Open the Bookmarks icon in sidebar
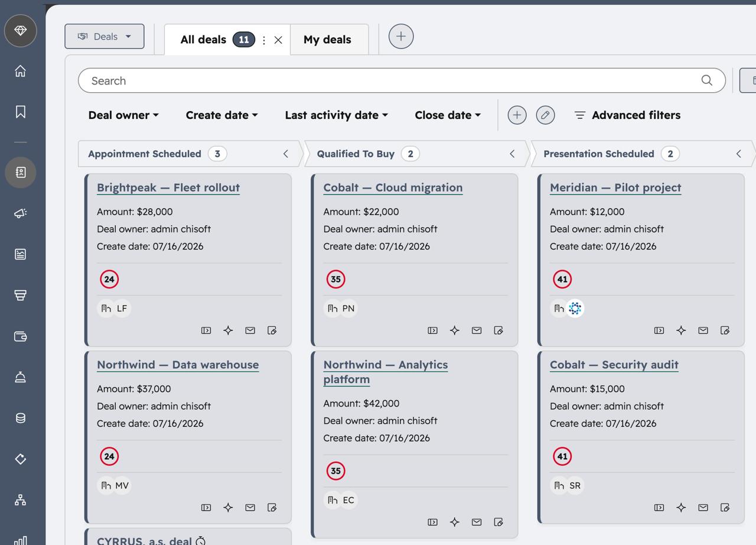Screen dimensions: 756x545 pos(21,112)
